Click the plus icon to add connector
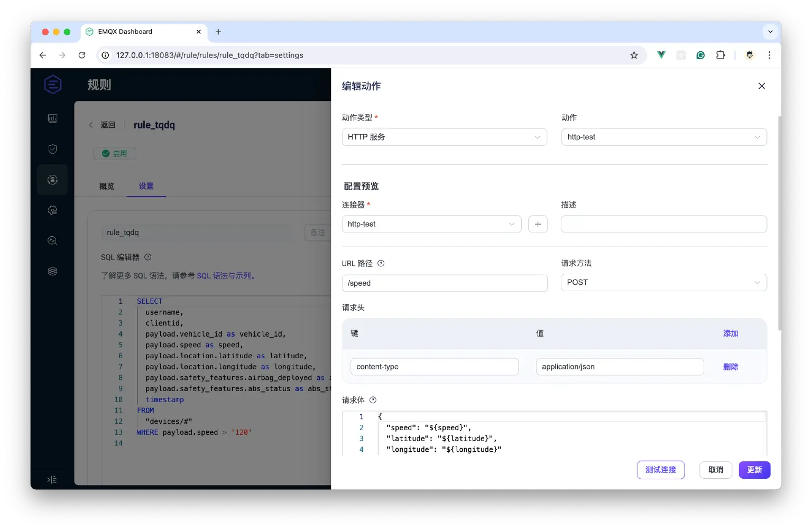812x530 pixels. click(538, 224)
